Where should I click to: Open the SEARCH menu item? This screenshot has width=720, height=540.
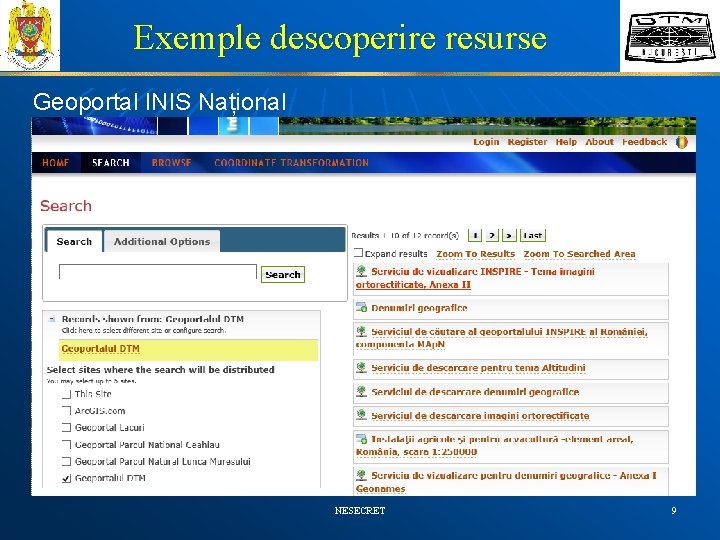(x=111, y=163)
